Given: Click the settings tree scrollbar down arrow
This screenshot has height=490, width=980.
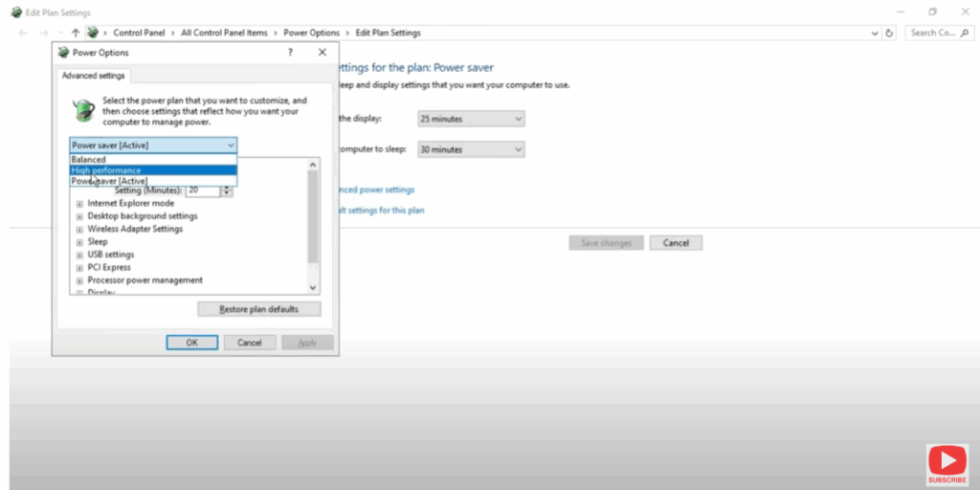Looking at the screenshot, I should (x=313, y=287).
